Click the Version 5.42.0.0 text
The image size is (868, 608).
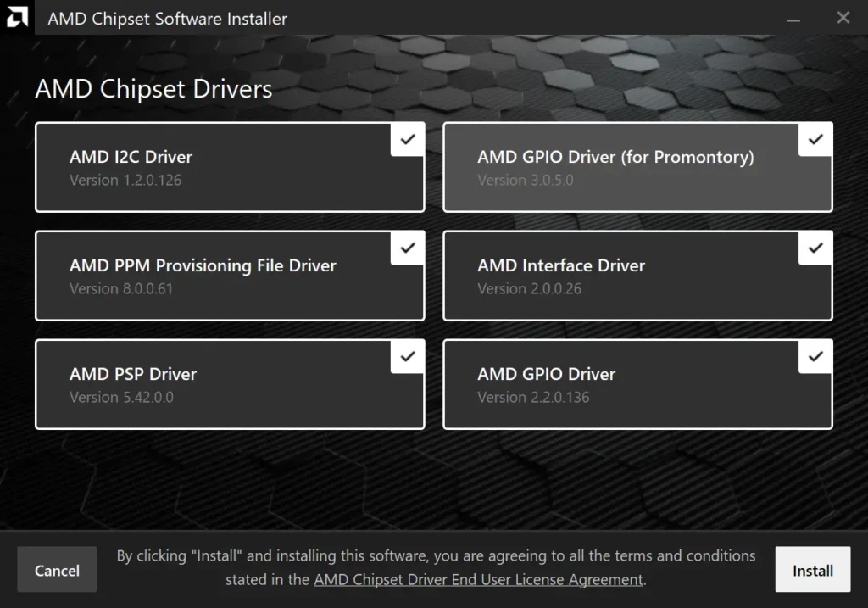[x=121, y=398]
